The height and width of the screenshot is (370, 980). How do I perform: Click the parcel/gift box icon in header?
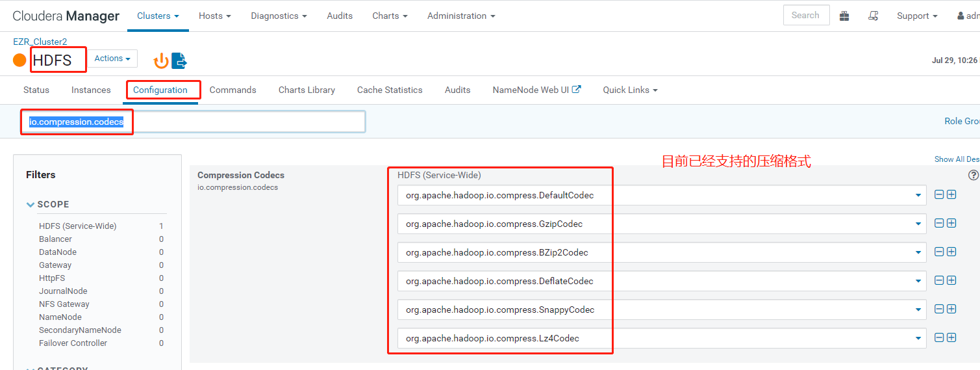coord(844,16)
